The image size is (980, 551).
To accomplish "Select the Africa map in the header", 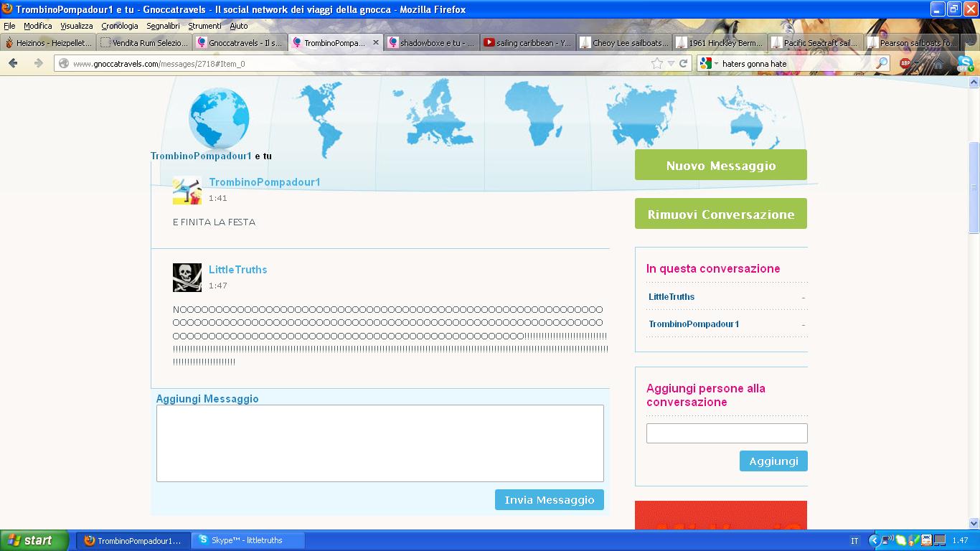I will pos(533,113).
